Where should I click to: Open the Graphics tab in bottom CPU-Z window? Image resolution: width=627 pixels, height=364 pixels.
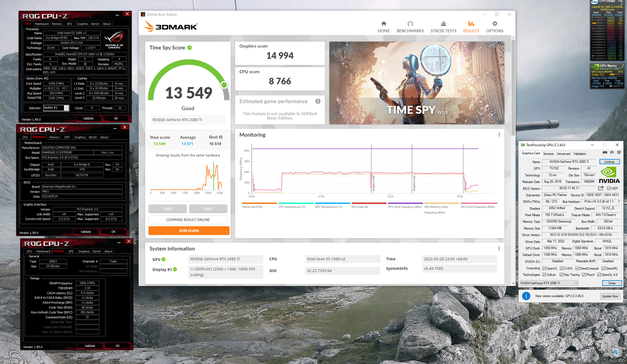[84, 251]
